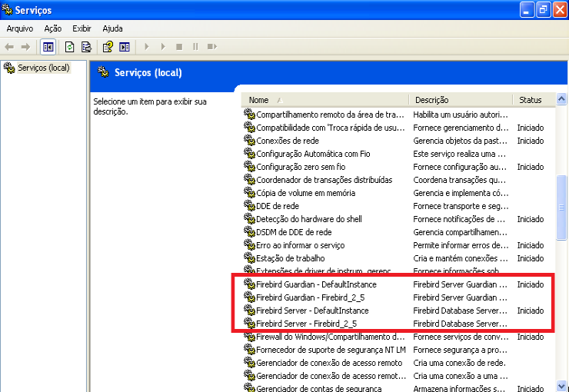Viewport: 569px width, 392px height.
Task: Minimize the Serviços window
Action: click(527, 9)
